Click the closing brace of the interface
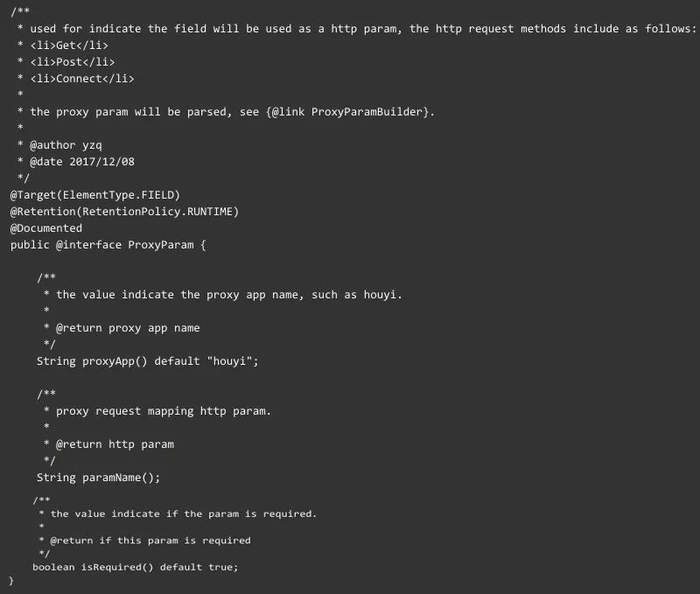The width and height of the screenshot is (700, 594). click(x=11, y=581)
